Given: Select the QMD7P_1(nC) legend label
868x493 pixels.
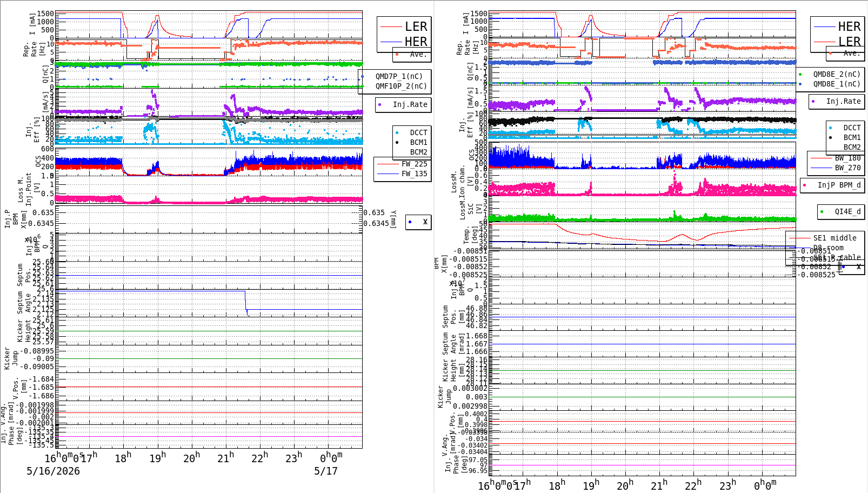Looking at the screenshot, I should [399, 76].
